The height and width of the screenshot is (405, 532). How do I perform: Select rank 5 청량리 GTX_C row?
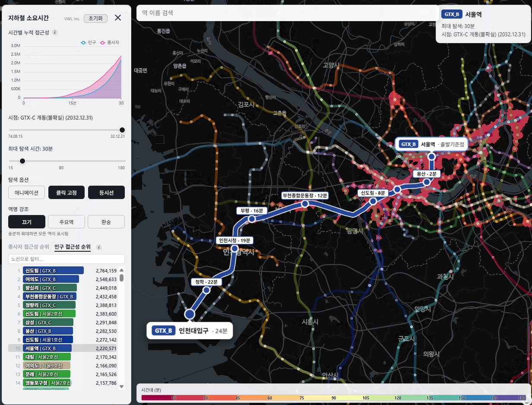[x=63, y=305]
